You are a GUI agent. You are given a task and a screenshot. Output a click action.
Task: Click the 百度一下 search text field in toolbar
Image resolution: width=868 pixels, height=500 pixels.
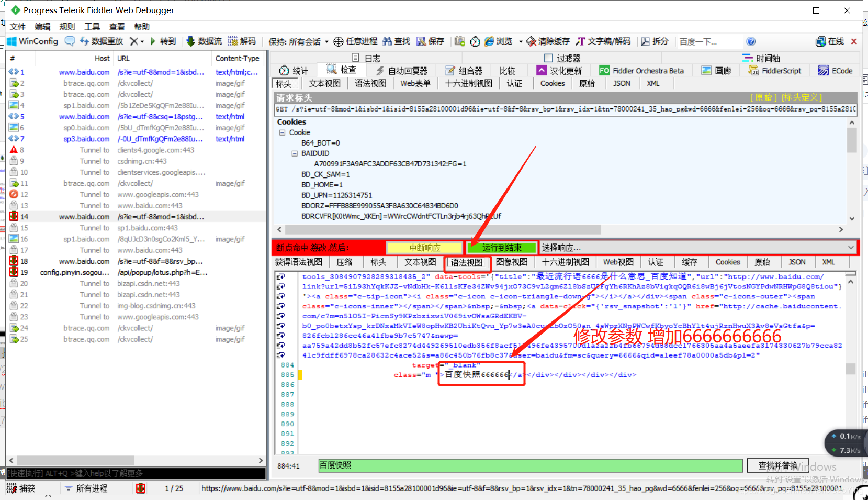click(x=708, y=41)
